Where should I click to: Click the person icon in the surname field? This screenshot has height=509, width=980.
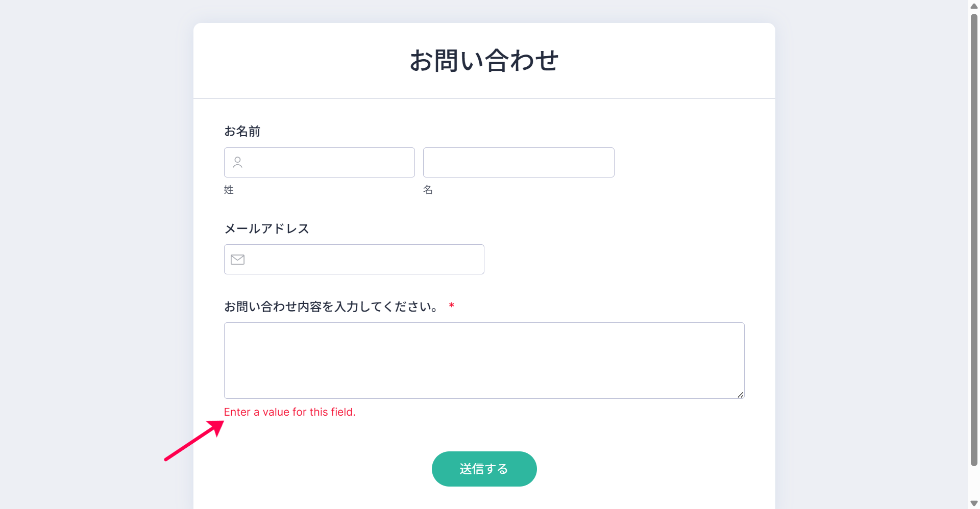[x=237, y=162]
